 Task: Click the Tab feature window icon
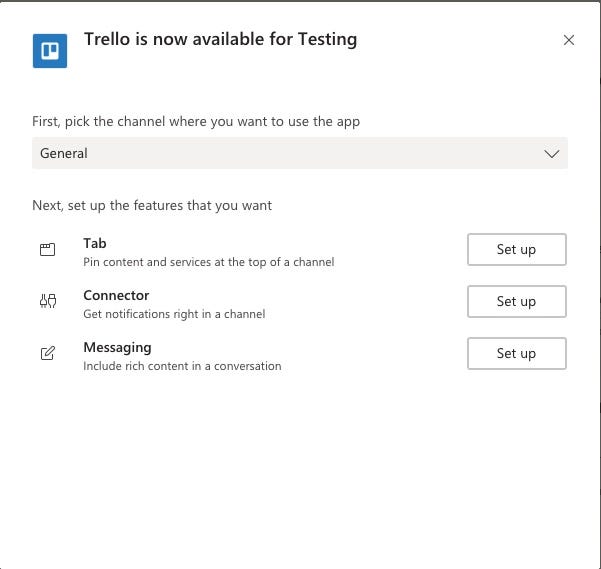[x=47, y=250]
